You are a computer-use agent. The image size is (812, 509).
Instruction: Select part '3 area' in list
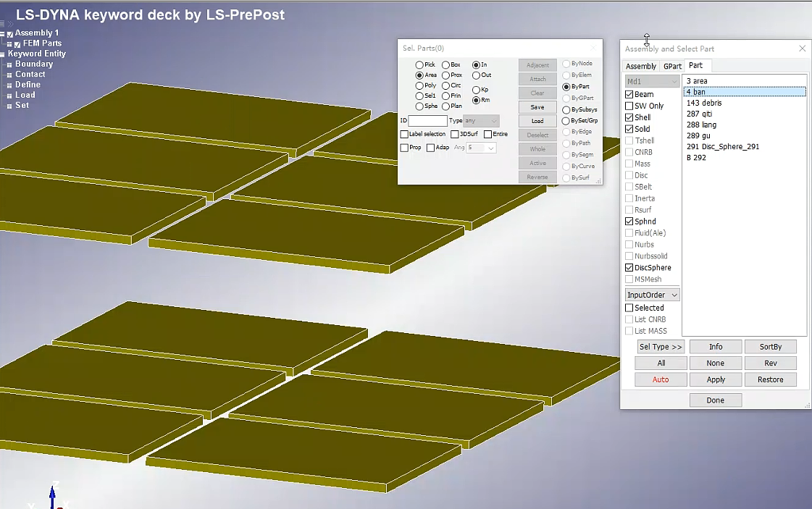[745, 81]
